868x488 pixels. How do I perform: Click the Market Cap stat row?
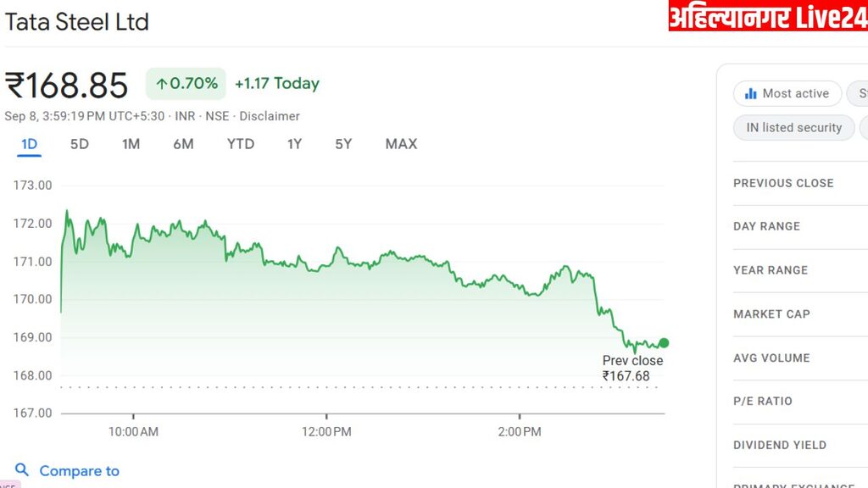coord(771,314)
